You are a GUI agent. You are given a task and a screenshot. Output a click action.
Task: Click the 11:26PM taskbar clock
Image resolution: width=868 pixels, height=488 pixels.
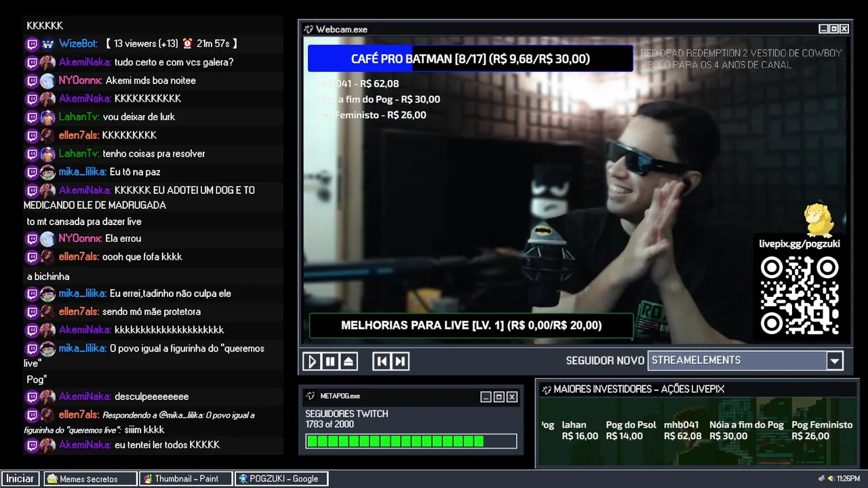coord(848,479)
